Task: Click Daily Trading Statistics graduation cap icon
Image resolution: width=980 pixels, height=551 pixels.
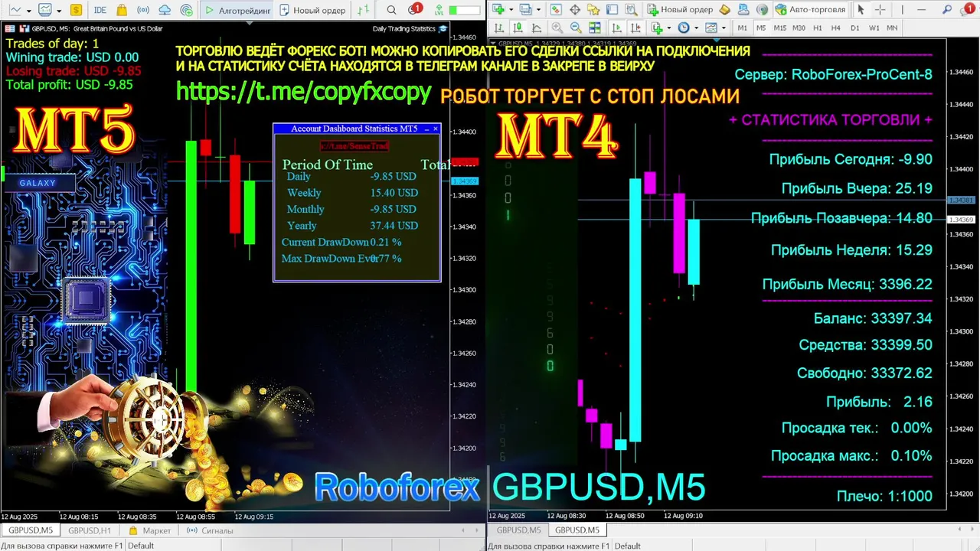Action: 443,28
